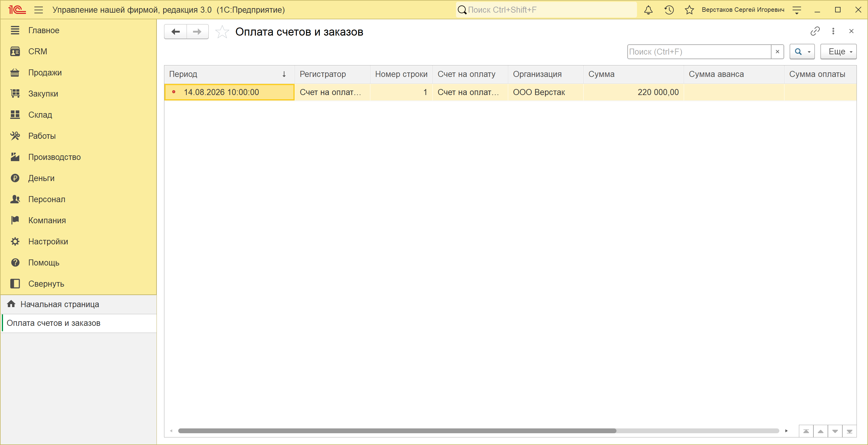Image resolution: width=868 pixels, height=445 pixels.
Task: Move up one page in list
Action: click(x=820, y=431)
